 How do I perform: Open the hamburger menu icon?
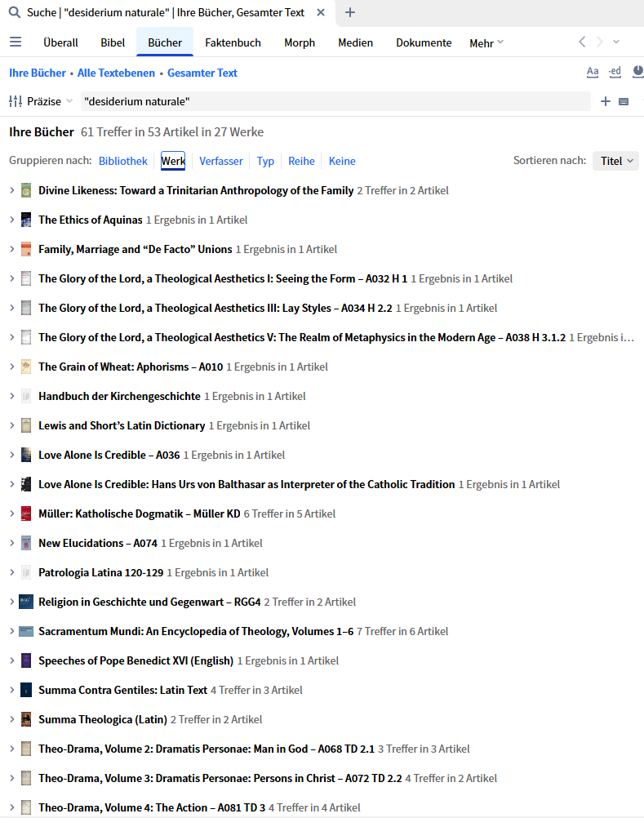pyautogui.click(x=16, y=42)
